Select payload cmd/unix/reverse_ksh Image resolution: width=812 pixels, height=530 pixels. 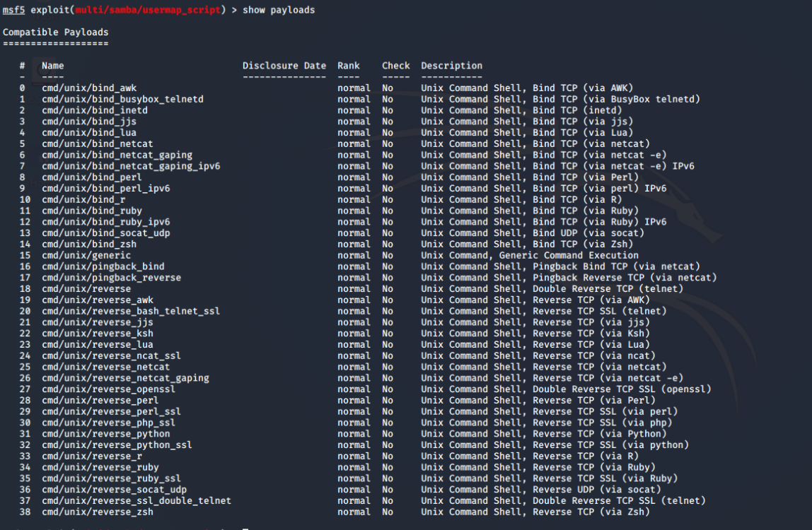[98, 334]
